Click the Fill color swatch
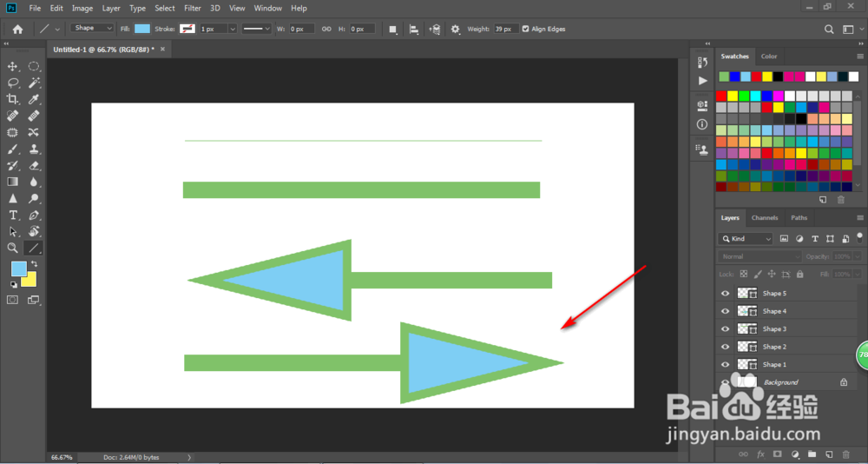This screenshot has width=868, height=464. (x=141, y=29)
